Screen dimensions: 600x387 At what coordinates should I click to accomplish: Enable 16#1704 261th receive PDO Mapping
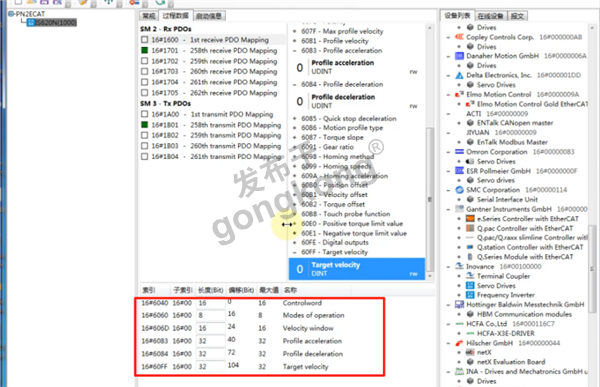(x=144, y=82)
